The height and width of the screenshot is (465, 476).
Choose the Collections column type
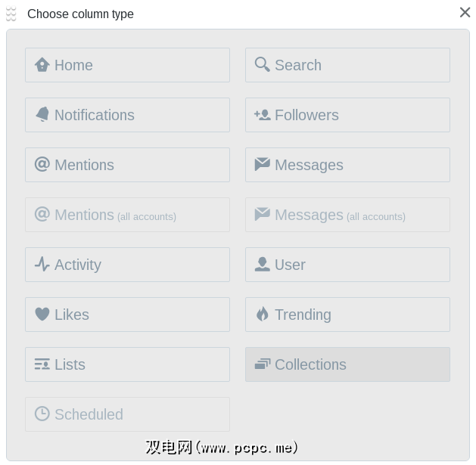click(347, 364)
